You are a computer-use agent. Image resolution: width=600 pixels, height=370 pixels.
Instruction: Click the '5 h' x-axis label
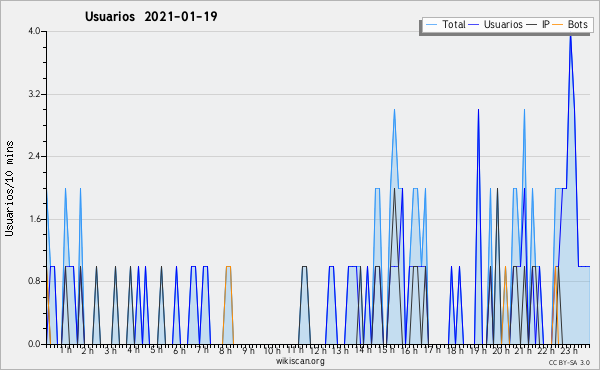coord(157,350)
